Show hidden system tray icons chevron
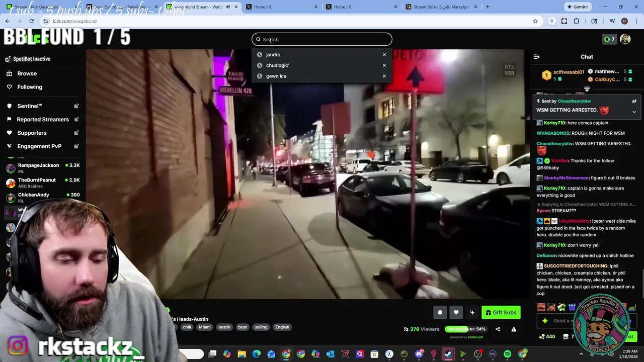 tap(581, 354)
